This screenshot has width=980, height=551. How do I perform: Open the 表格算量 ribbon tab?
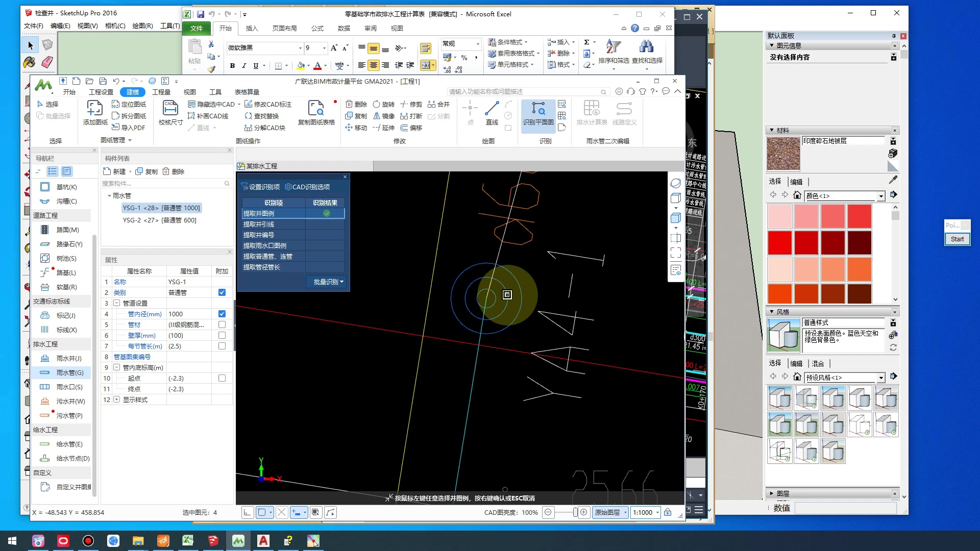(247, 92)
